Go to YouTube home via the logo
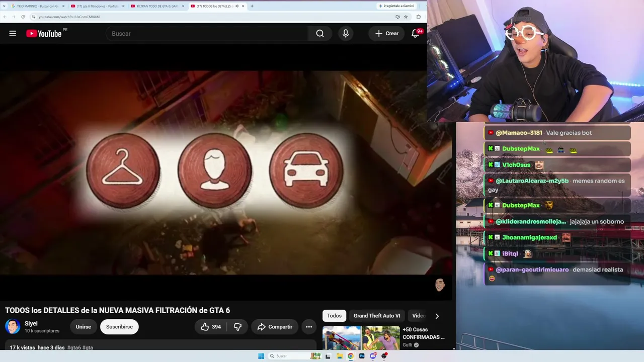The width and height of the screenshot is (644, 362). click(44, 34)
